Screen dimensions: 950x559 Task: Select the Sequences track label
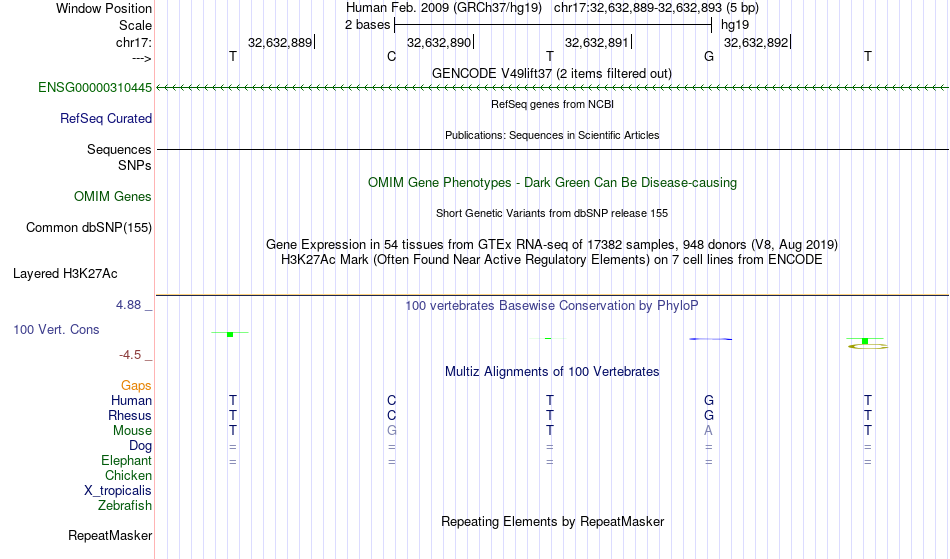point(119,149)
